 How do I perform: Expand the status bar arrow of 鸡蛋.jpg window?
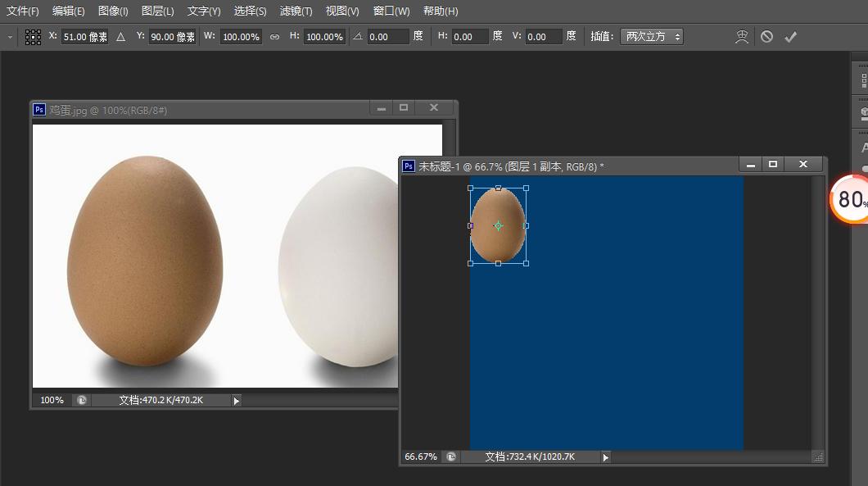(x=235, y=400)
